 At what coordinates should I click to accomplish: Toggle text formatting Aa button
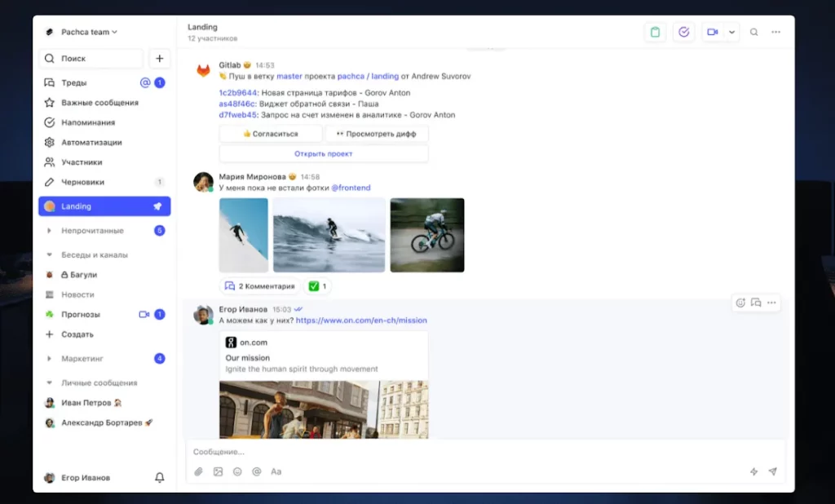pos(276,471)
